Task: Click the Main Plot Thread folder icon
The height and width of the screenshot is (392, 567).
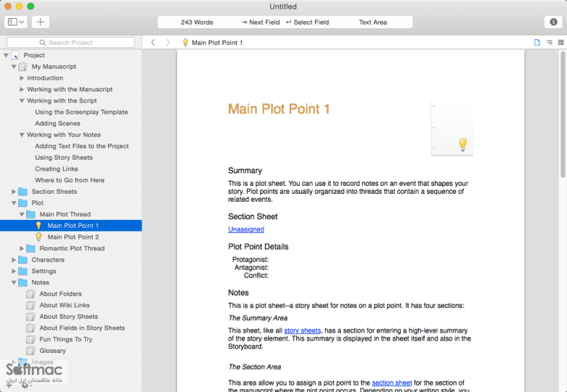Action: pyautogui.click(x=30, y=214)
